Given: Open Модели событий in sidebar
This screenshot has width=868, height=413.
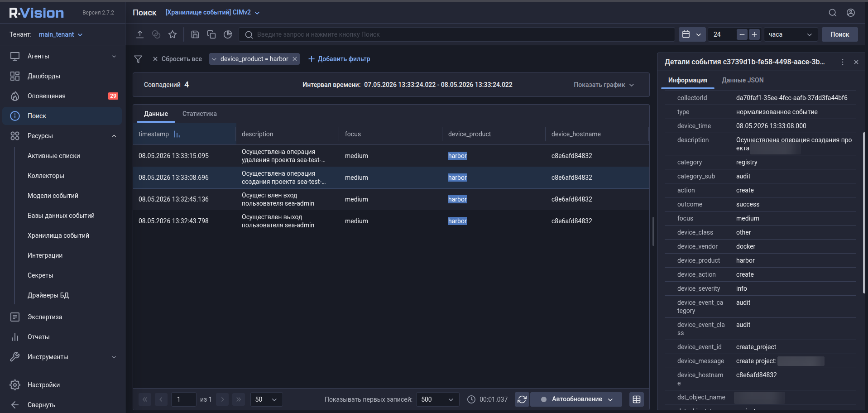Looking at the screenshot, I should pyautogui.click(x=53, y=196).
